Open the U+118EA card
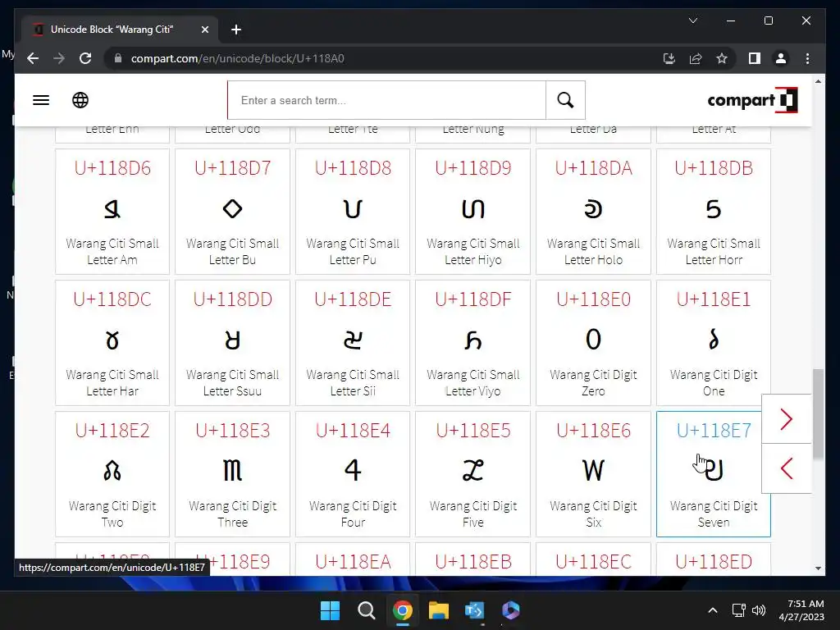 coord(353,559)
